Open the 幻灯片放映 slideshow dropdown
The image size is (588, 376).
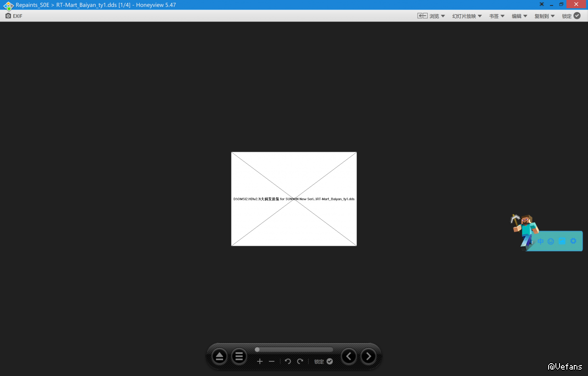(x=467, y=16)
